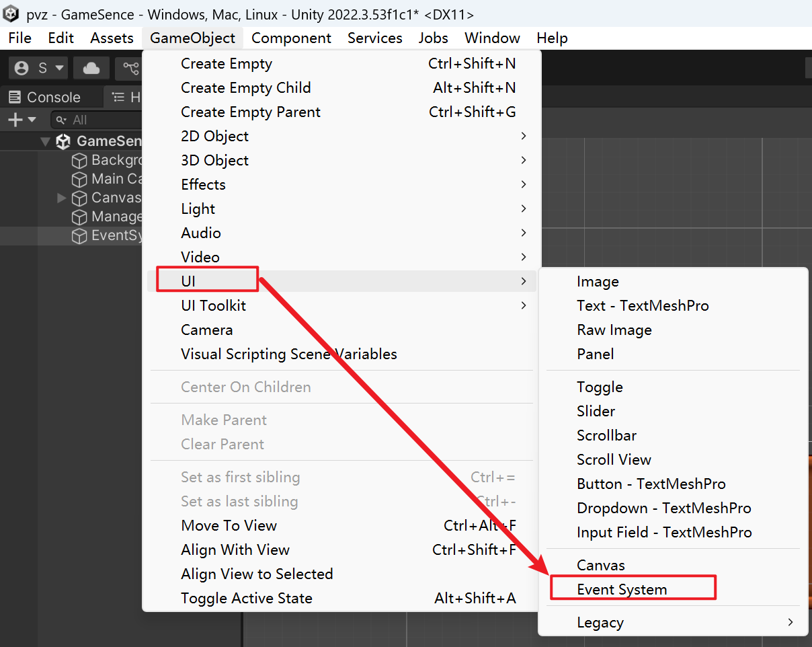
Task: Click the hierarchy search field
Action: pos(97,120)
